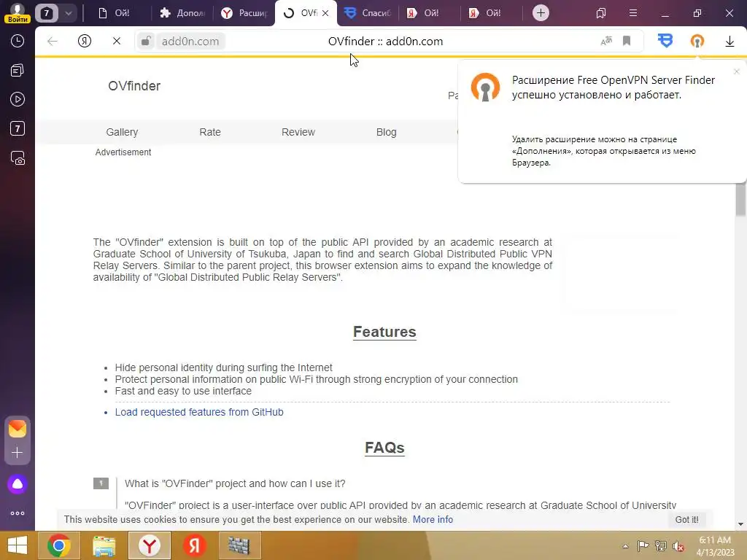This screenshot has height=560, width=747.
Task: Open the brick wall firewall taskbar app
Action: point(239,545)
